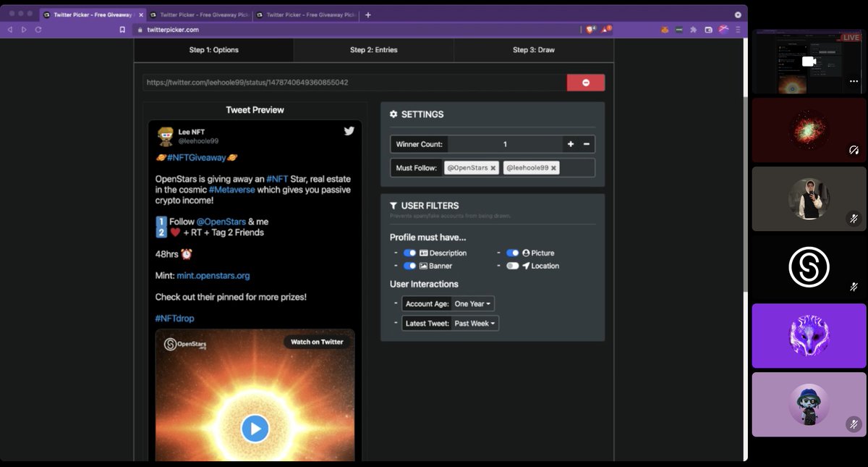The height and width of the screenshot is (467, 868).
Task: Click the gear icon next to SETTINGS
Action: tap(393, 114)
